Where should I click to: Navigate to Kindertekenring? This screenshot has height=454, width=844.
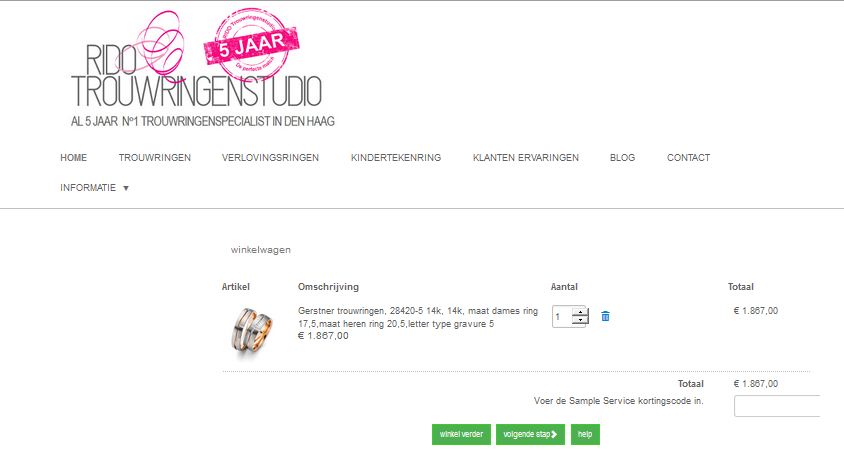point(396,158)
